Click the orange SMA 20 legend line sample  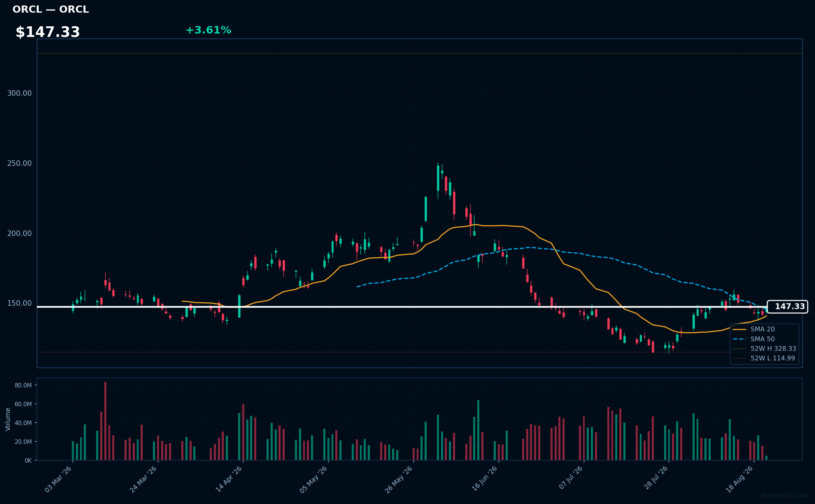(739, 329)
